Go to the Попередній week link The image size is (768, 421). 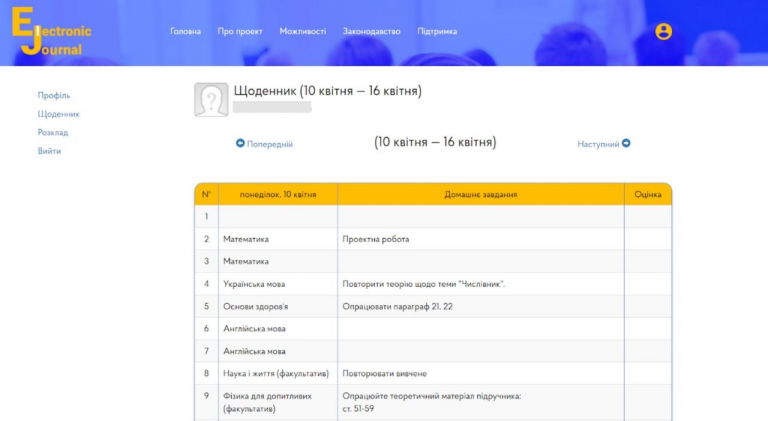pos(270,144)
